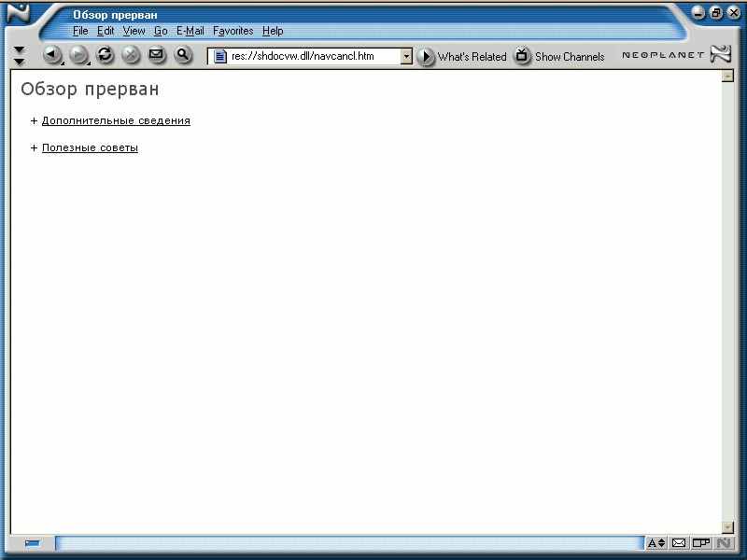Screen dimensions: 747x560
Task: Restore the NeoPlanet window size
Action: tap(716, 13)
